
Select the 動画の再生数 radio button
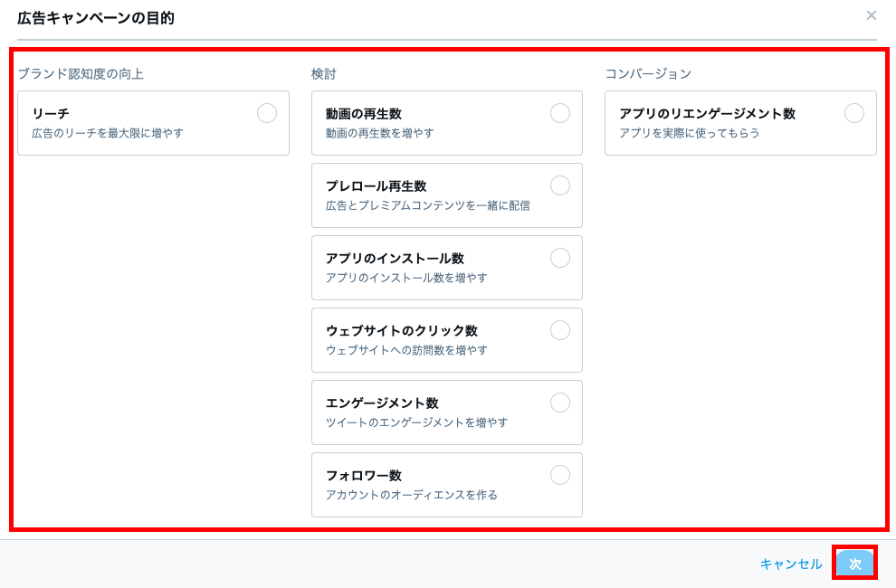click(559, 113)
